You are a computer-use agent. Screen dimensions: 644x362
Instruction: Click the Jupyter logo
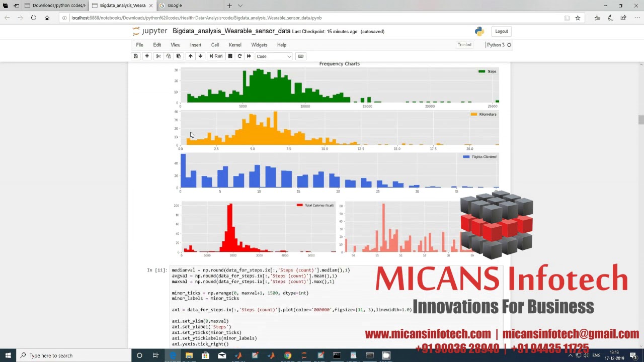149,31
